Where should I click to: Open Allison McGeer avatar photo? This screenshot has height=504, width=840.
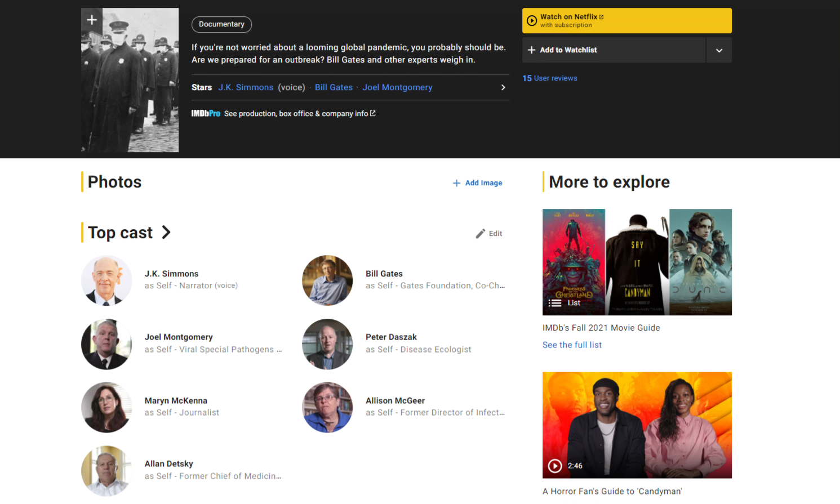[x=327, y=407]
